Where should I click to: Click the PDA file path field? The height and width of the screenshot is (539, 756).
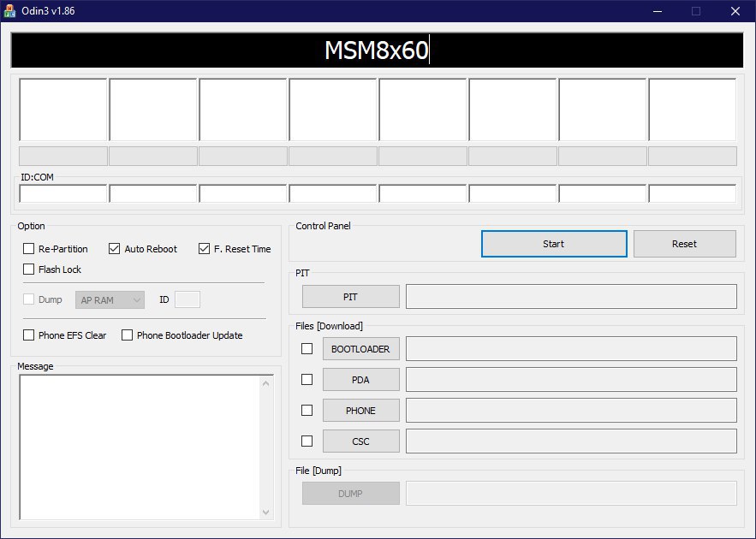pos(571,379)
